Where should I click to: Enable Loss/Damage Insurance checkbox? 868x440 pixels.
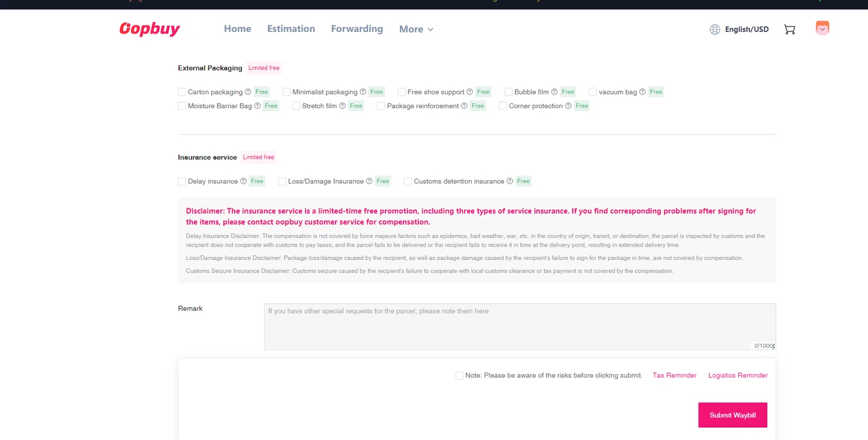282,181
